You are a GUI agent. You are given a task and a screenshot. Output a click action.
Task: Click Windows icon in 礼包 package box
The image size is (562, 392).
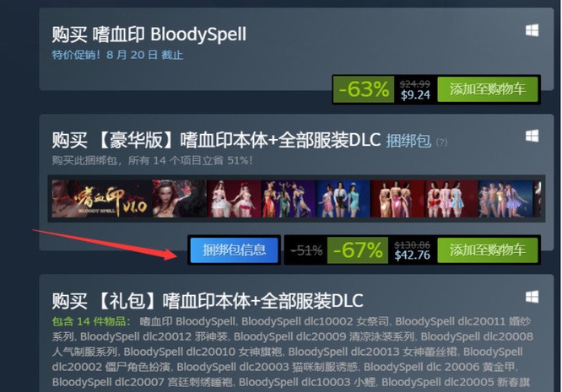click(x=532, y=297)
